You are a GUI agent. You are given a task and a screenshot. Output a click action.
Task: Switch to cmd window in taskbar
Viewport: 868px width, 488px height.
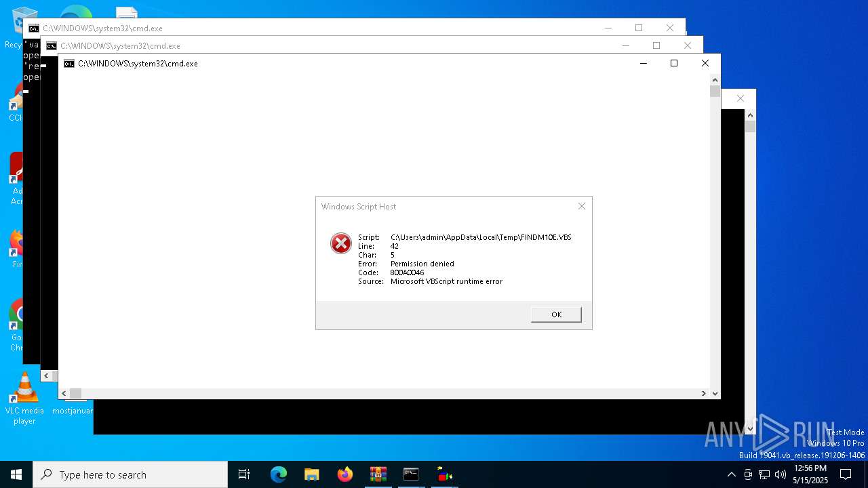tap(411, 474)
